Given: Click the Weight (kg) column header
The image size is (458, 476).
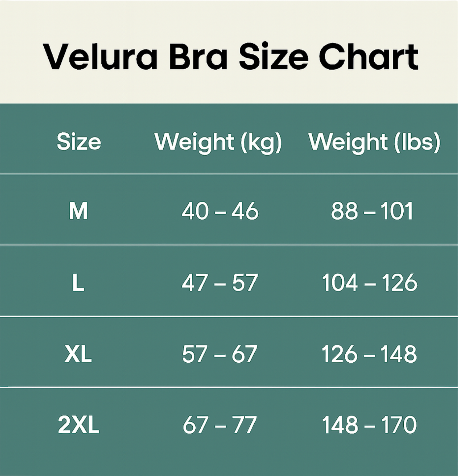Looking at the screenshot, I should pyautogui.click(x=218, y=142).
